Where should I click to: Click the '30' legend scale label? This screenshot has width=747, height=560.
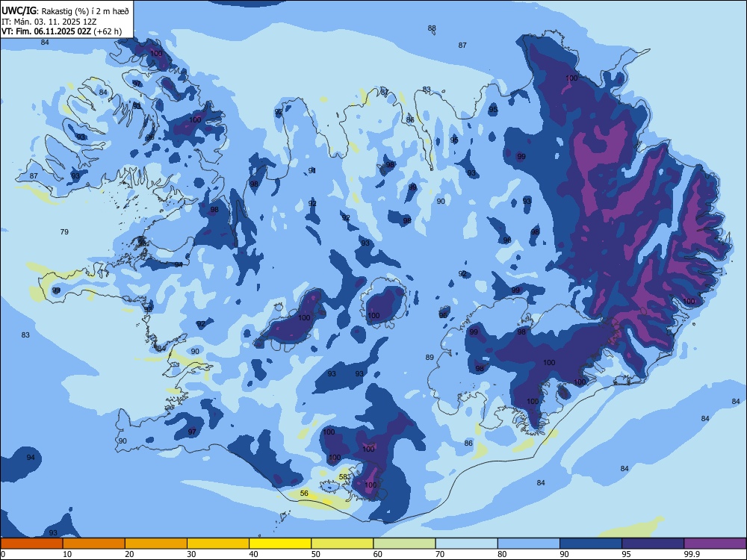[x=191, y=554]
